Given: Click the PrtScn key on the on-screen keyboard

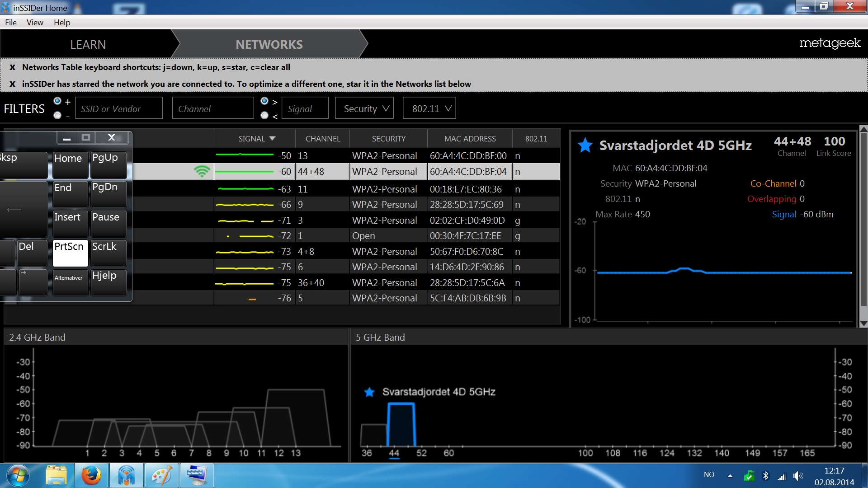Looking at the screenshot, I should 70,253.
